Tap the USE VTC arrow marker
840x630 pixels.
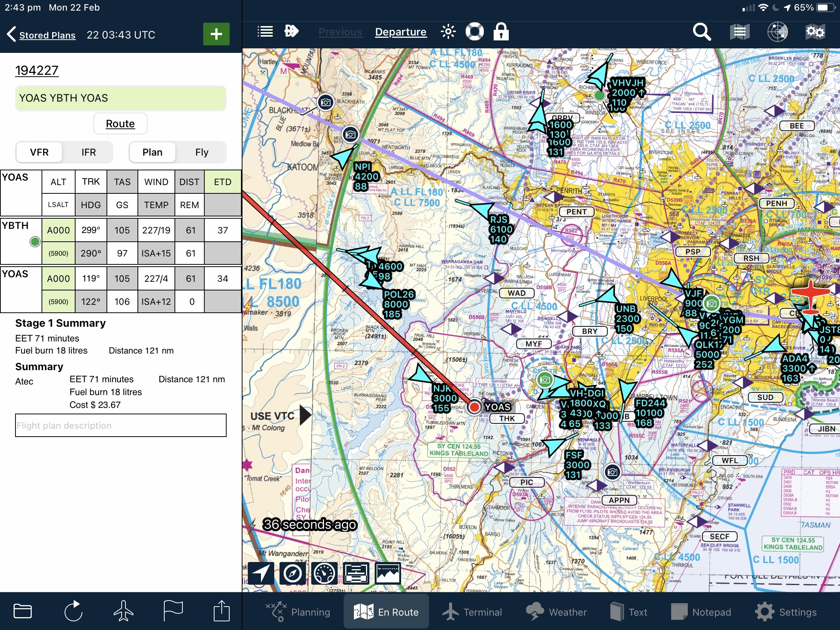coord(305,415)
